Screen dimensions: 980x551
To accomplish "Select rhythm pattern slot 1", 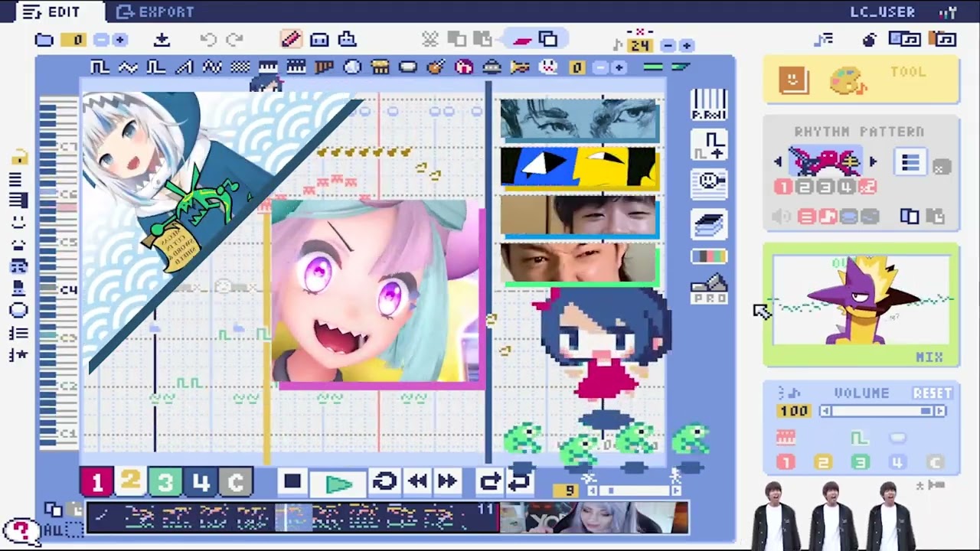I will click(x=783, y=187).
